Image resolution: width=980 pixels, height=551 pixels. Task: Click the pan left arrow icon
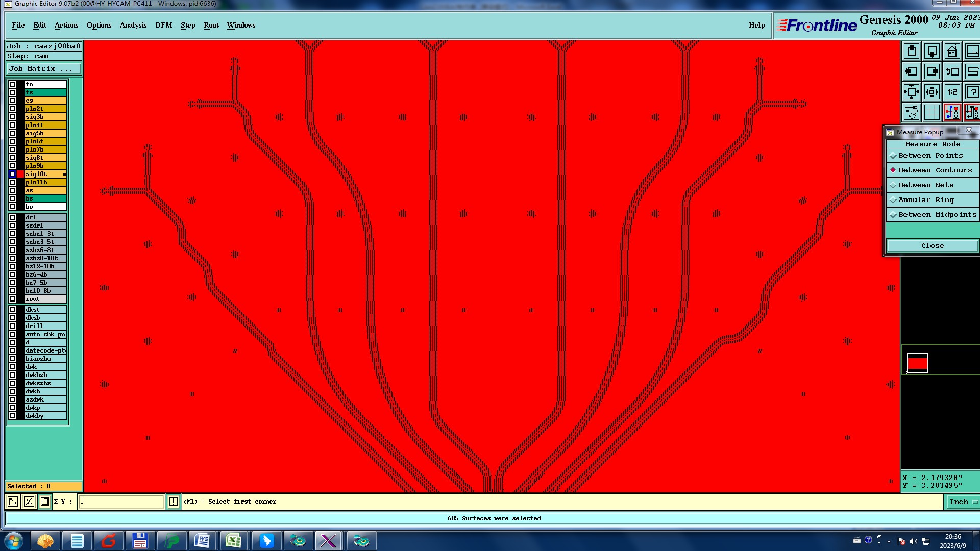(912, 72)
